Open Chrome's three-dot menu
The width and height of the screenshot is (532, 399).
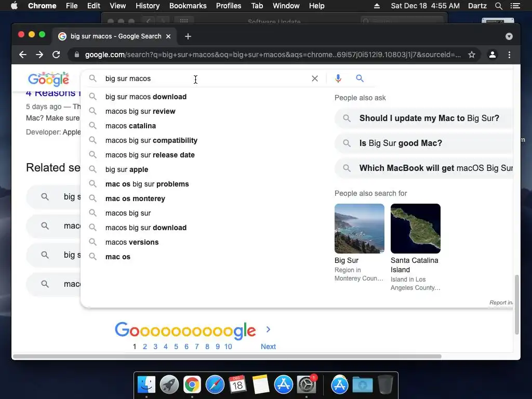(509, 55)
